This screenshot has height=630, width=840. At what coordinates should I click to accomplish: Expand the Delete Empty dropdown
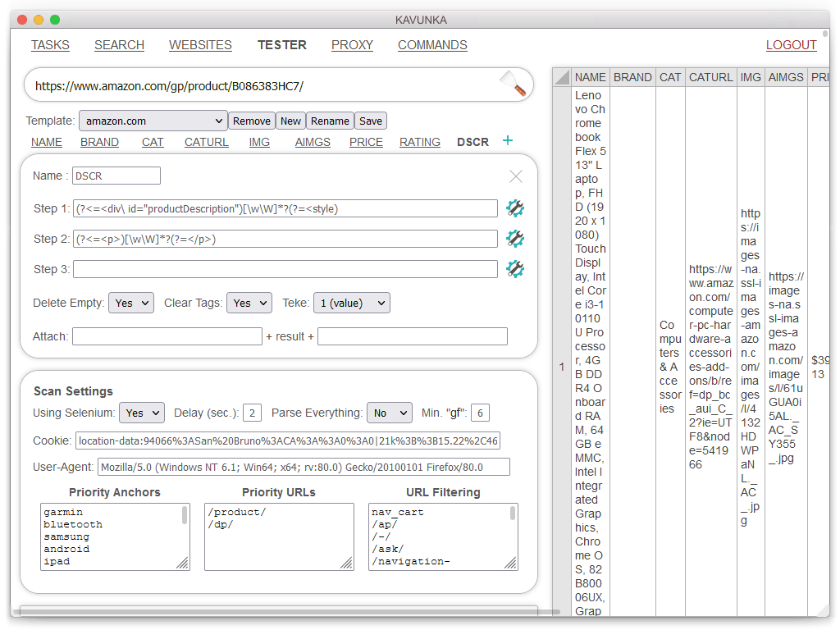tap(131, 303)
